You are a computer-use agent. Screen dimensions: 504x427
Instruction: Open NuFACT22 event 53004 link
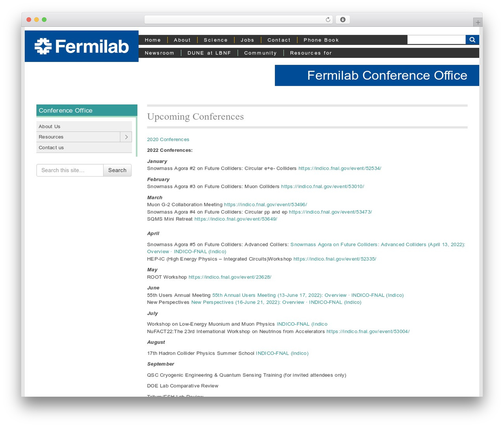coord(368,331)
